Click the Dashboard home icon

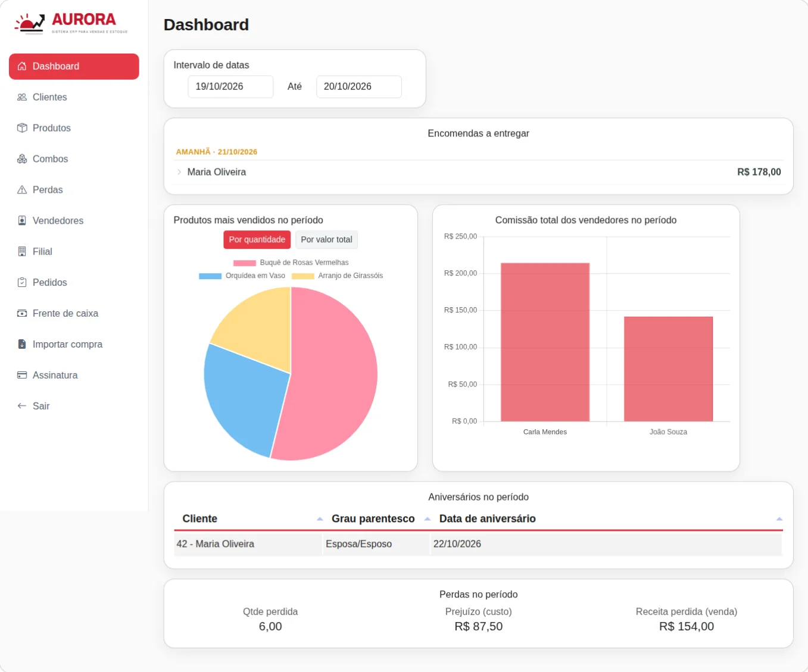(22, 66)
